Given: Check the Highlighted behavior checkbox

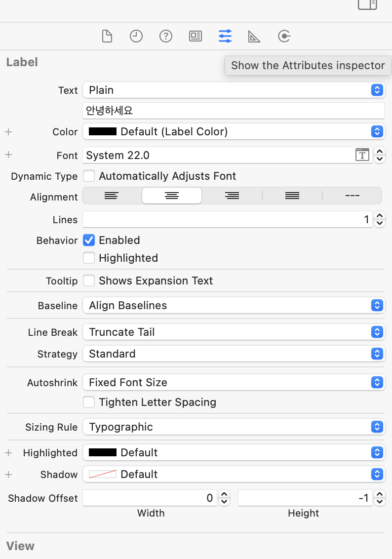Looking at the screenshot, I should tap(89, 257).
